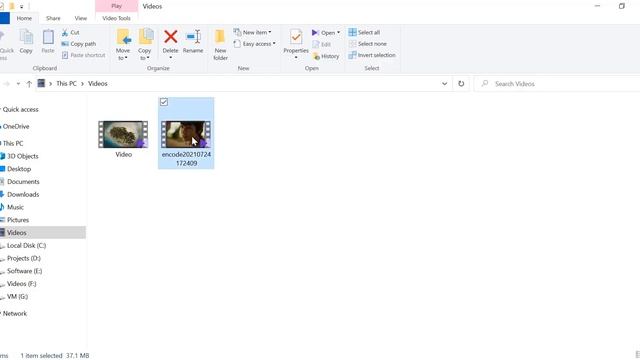The height and width of the screenshot is (360, 640).
Task: Open Local Disk (C:) drive
Action: click(x=26, y=246)
